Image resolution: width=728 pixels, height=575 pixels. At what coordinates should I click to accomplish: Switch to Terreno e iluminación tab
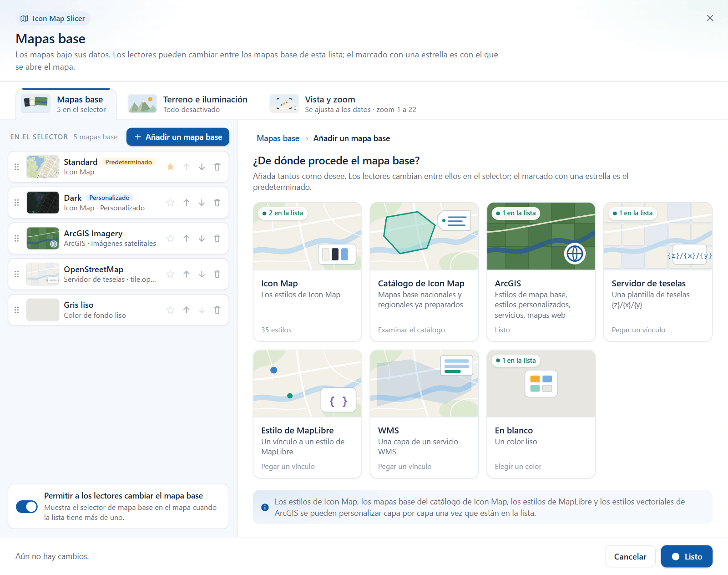[188, 104]
